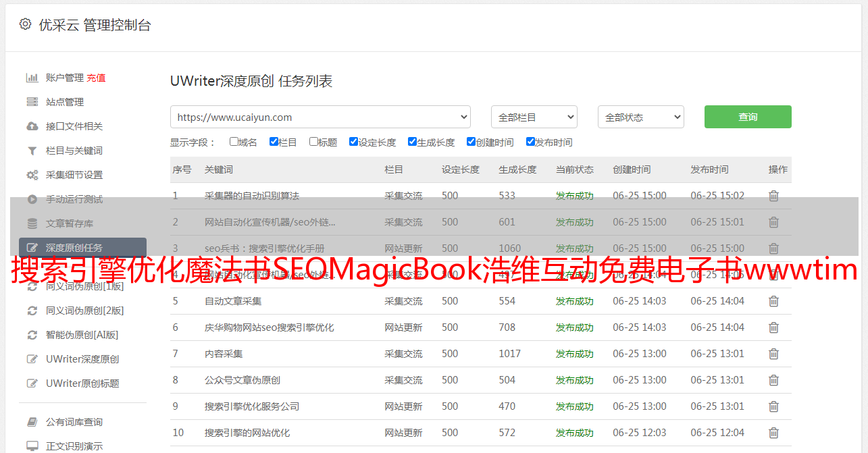
Task: Open 智能伪原创[AI版] menu entry
Action: (x=82, y=335)
